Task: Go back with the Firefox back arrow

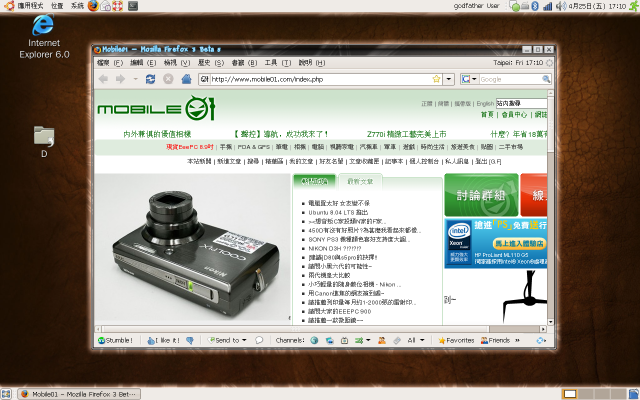Action: [103, 79]
